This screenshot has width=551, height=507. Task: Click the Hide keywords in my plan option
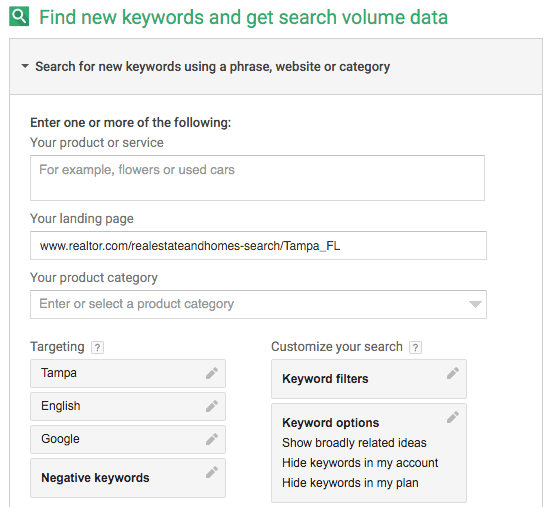[x=350, y=483]
